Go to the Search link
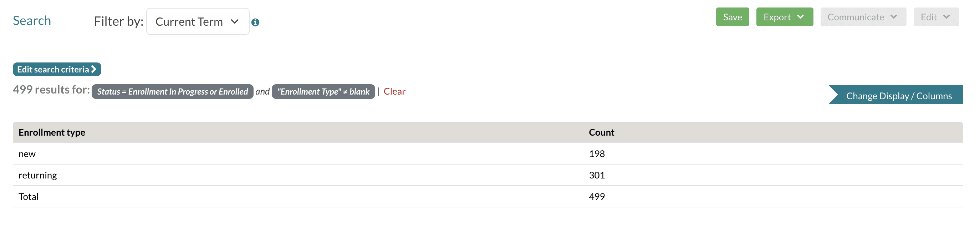Viewport: 980px width, 237px height. 32,21
